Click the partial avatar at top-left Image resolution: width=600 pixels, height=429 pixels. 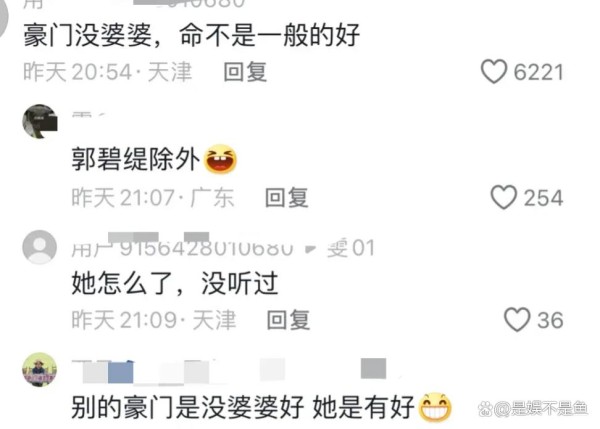pyautogui.click(x=4, y=17)
